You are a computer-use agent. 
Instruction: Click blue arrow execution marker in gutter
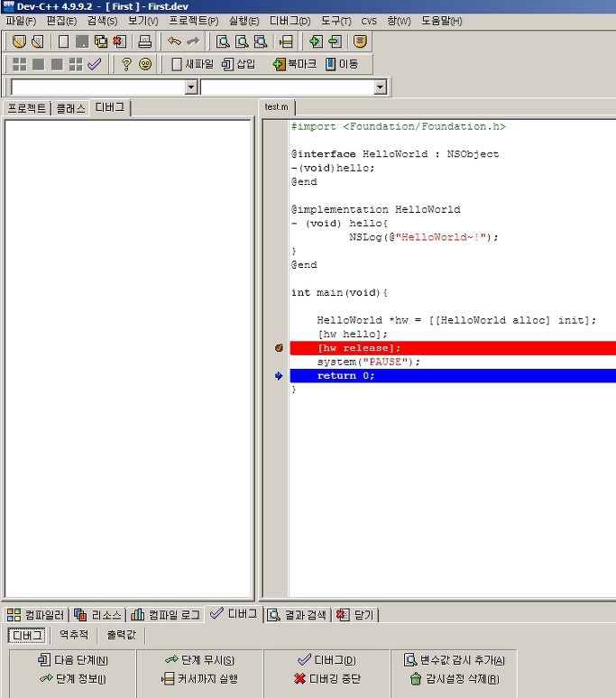279,376
